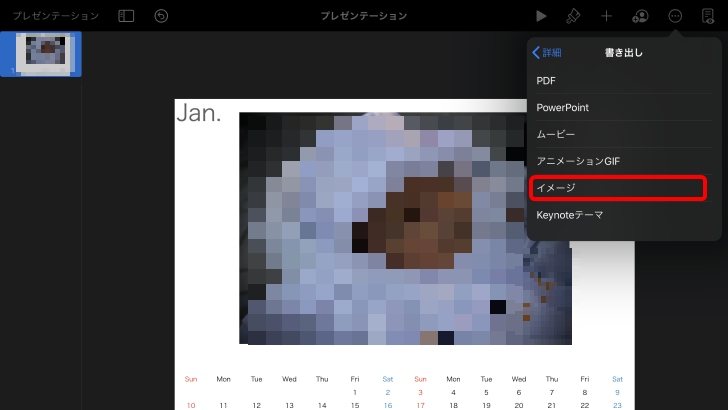The height and width of the screenshot is (410, 728).
Task: Open the Format paintbrush tool
Action: click(573, 16)
